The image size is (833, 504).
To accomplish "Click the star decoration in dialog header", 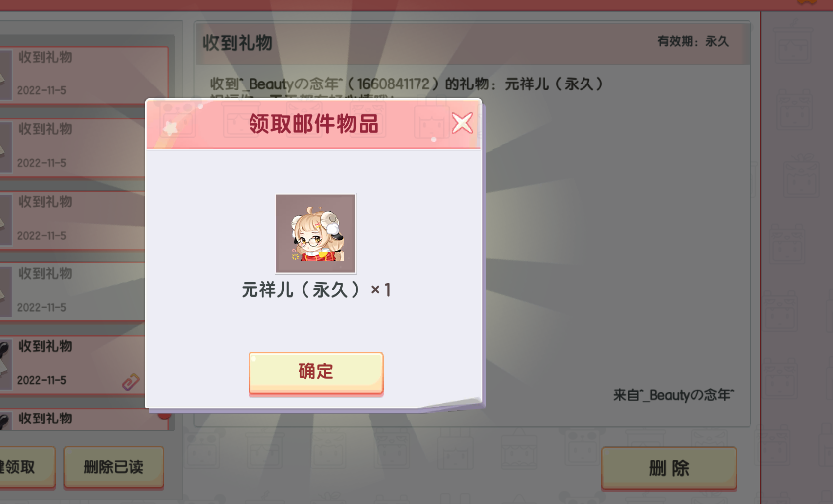I will coord(171,128).
